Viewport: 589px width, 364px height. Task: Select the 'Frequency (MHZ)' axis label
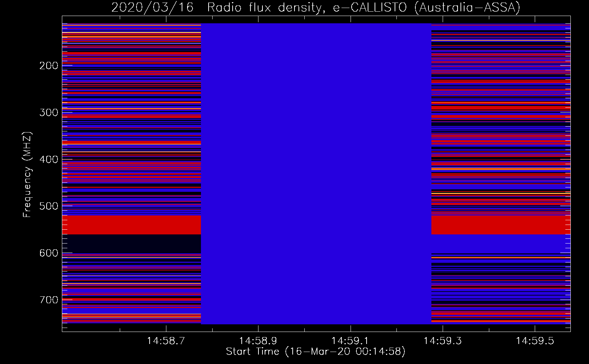point(27,175)
